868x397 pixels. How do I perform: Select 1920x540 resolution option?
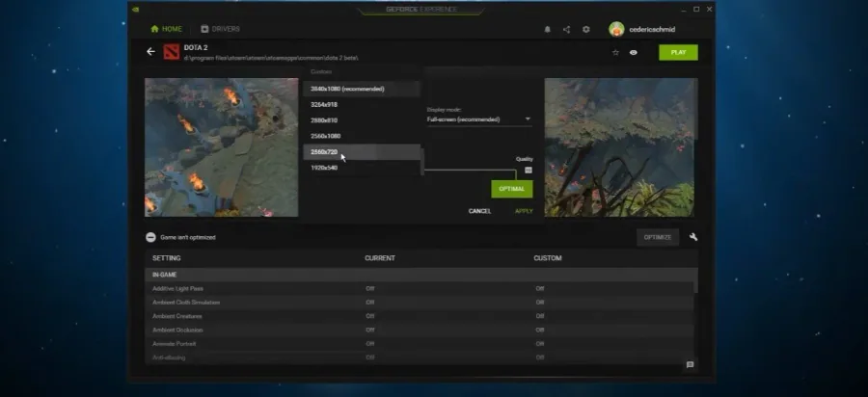pyautogui.click(x=362, y=168)
